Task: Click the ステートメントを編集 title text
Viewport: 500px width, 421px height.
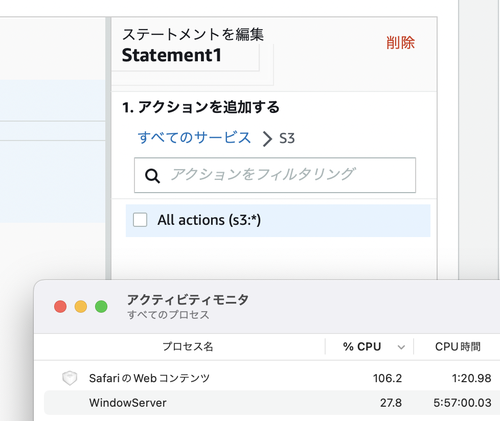Action: pyautogui.click(x=193, y=34)
